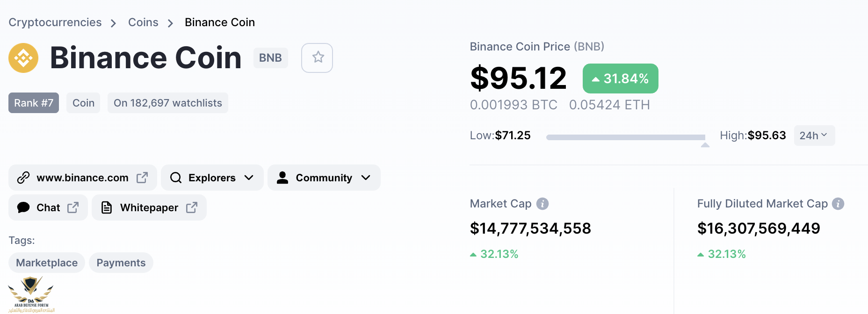Click the Fully Diluted Market Cap info icon

(838, 204)
